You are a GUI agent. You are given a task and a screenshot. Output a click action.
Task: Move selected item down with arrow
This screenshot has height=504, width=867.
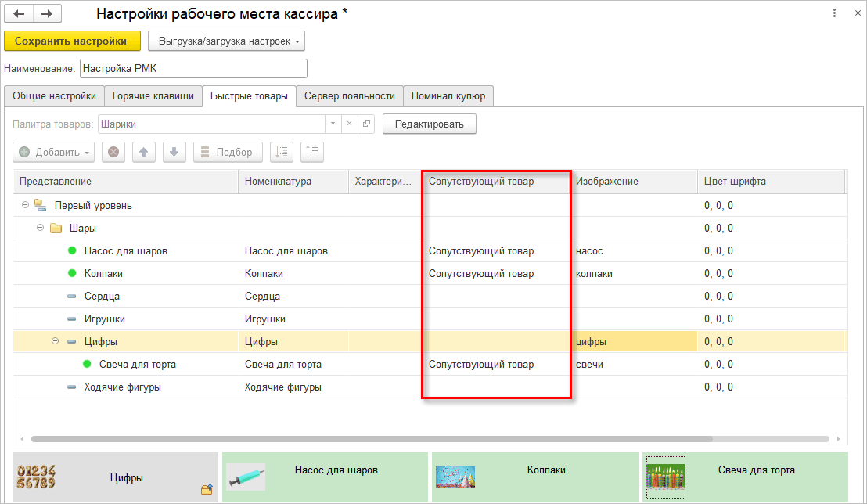(x=174, y=152)
